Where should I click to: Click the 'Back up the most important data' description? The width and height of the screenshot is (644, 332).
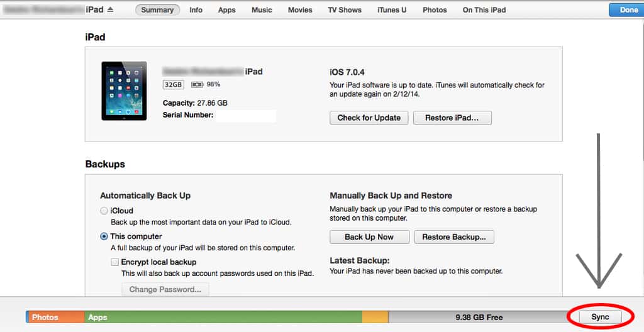pyautogui.click(x=201, y=223)
